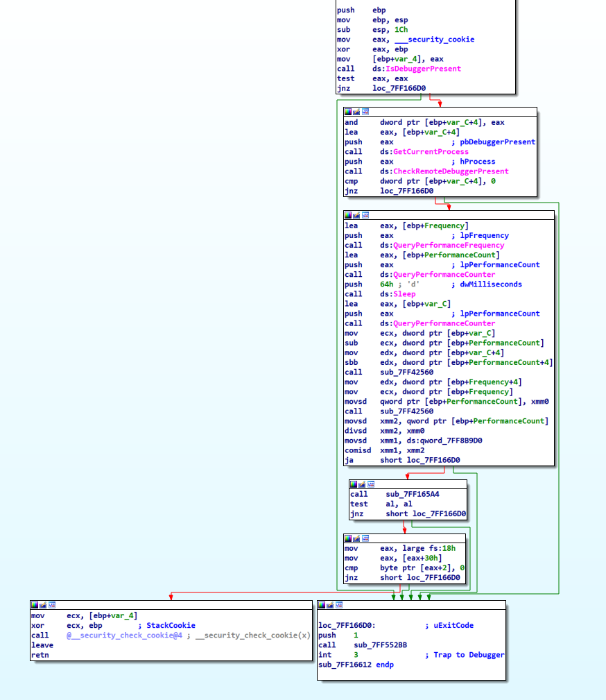Select the QueryPerformanceFrequency call target
Viewport: 606px width, 700px height.
[x=449, y=245]
